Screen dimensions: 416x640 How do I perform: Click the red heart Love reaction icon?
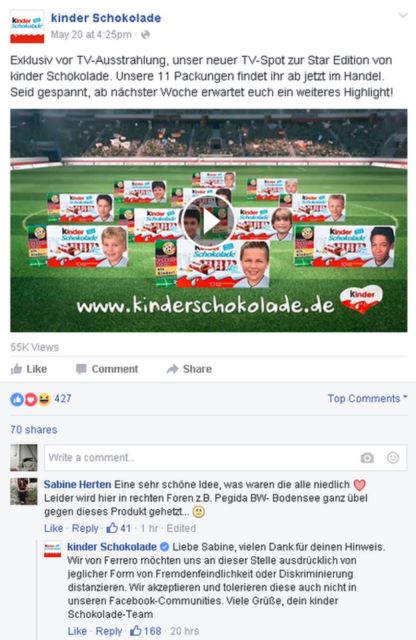31,399
